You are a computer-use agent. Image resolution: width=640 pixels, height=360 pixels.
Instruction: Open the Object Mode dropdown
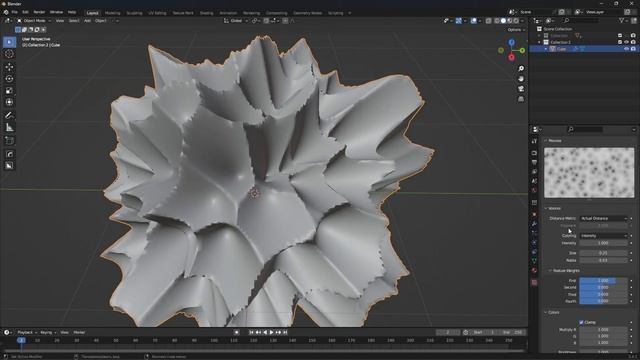coord(34,20)
